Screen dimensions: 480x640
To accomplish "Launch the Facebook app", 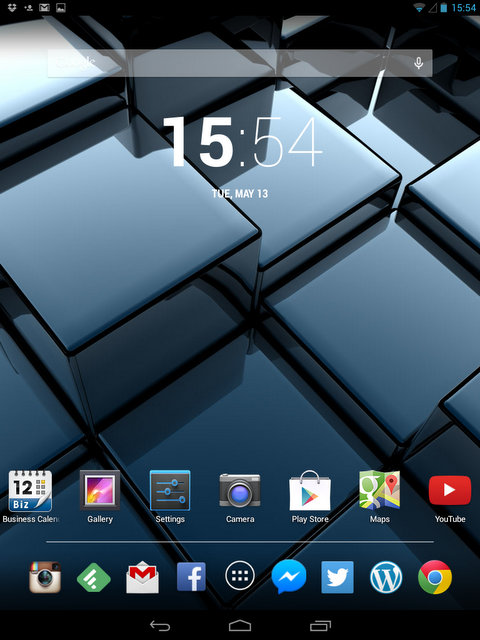I will (191, 577).
